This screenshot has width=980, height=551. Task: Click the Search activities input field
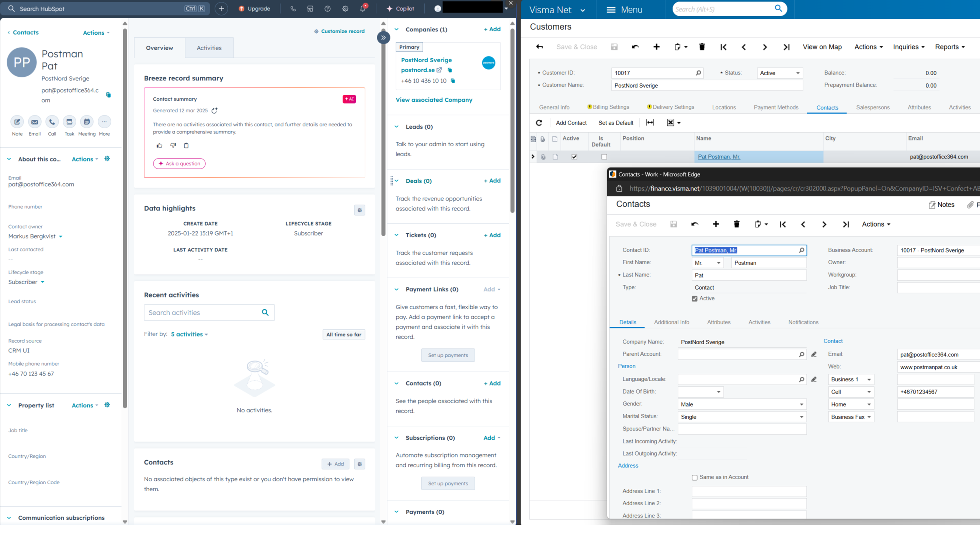click(x=202, y=313)
